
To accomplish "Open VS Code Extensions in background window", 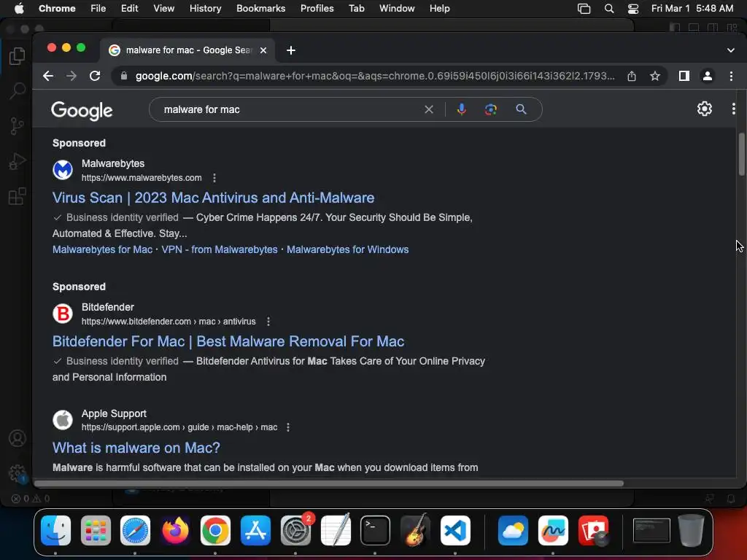I will (18, 195).
